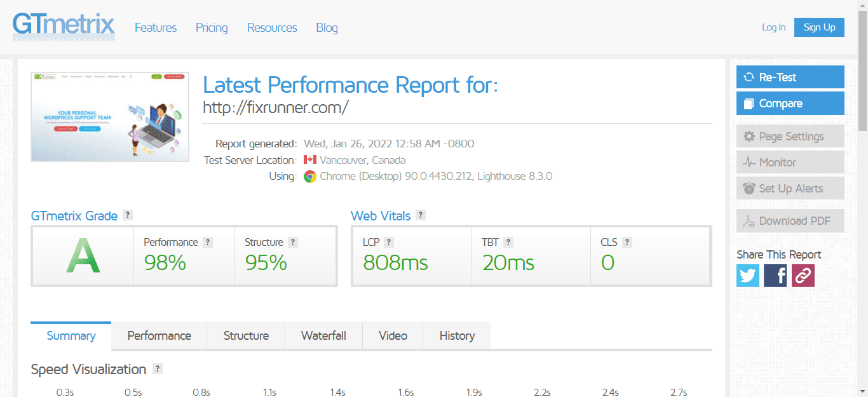This screenshot has height=397, width=868.
Task: Open Speed Visualization help question mark
Action: point(158,369)
